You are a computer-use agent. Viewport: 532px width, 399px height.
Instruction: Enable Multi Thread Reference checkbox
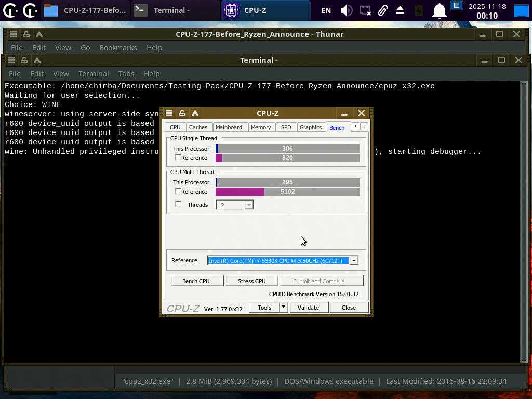coord(178,191)
